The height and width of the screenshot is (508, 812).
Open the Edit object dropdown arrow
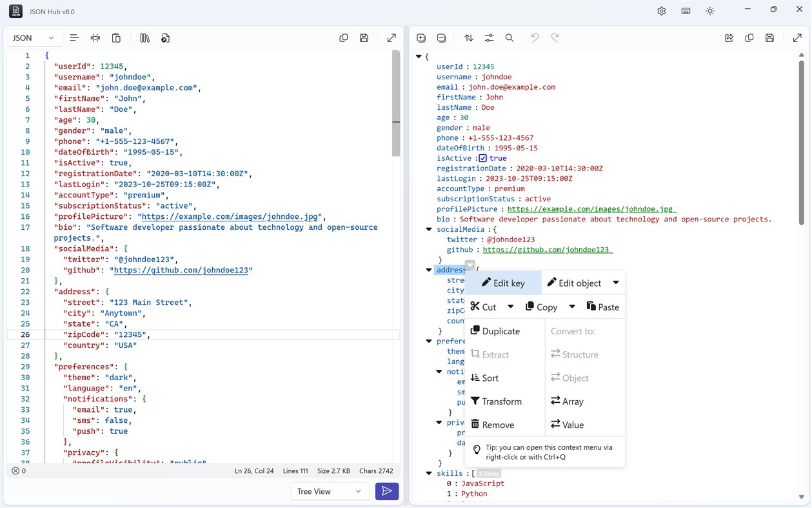click(x=616, y=283)
